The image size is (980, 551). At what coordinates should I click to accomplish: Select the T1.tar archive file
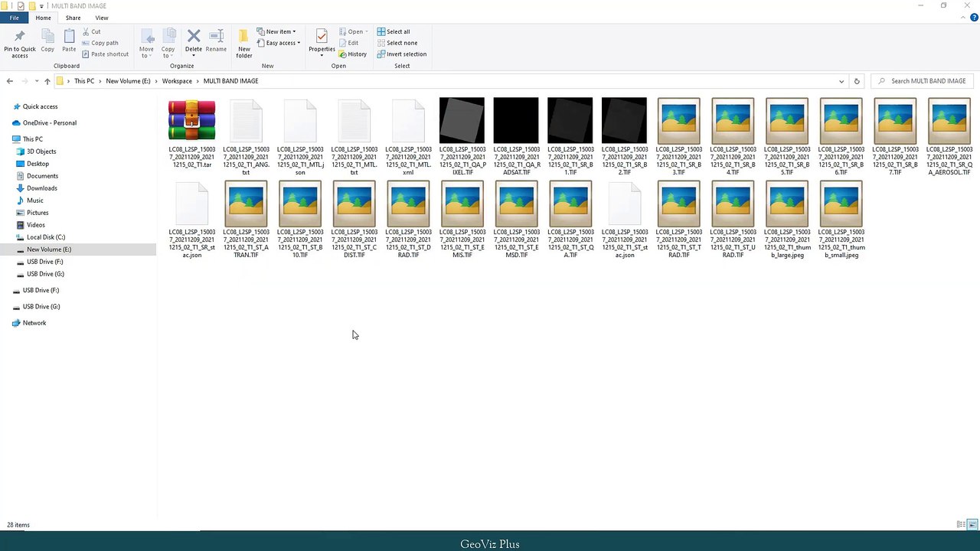pyautogui.click(x=192, y=133)
